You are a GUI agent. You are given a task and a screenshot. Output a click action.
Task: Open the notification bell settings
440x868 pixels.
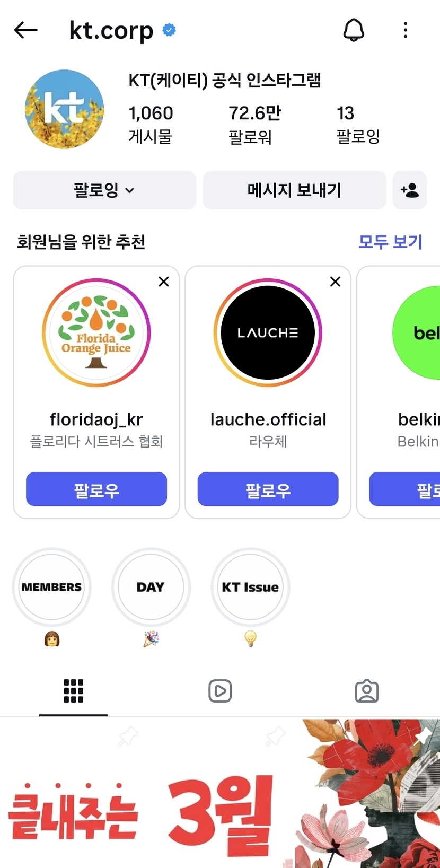point(354,30)
